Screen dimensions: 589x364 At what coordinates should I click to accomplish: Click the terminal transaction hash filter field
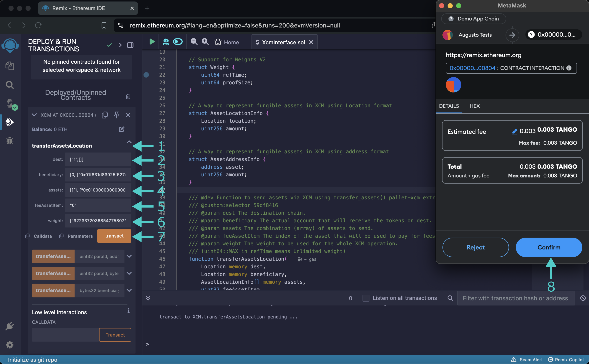516,298
